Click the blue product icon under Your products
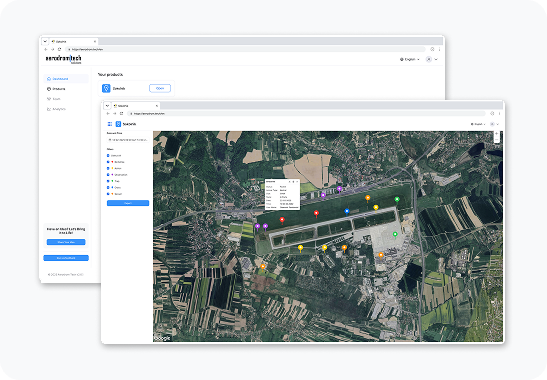The image size is (547, 380). [106, 88]
